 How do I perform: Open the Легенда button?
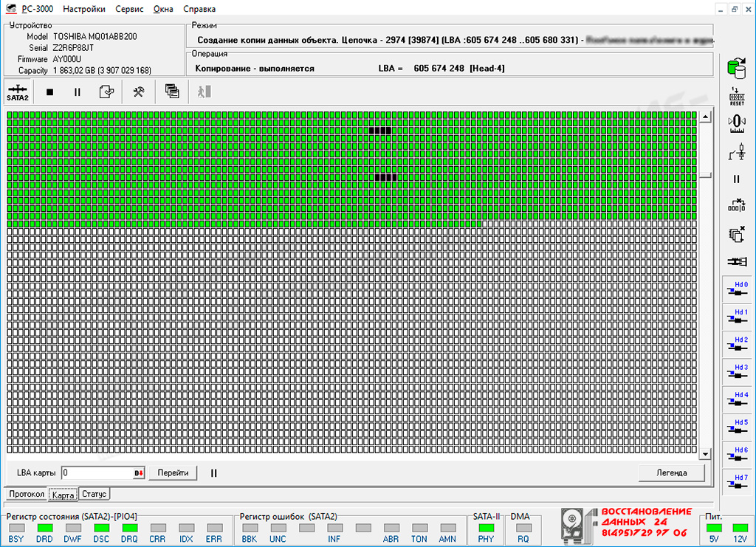point(672,472)
